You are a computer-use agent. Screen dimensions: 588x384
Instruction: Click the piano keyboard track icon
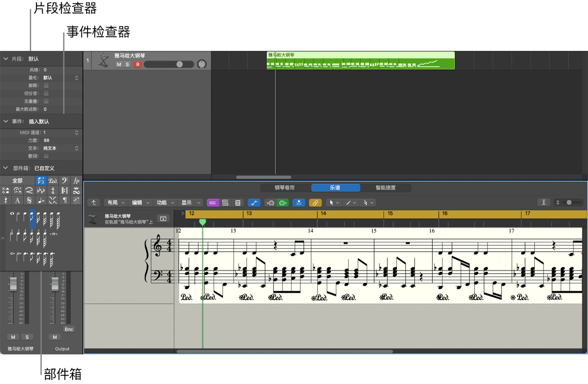(103, 61)
